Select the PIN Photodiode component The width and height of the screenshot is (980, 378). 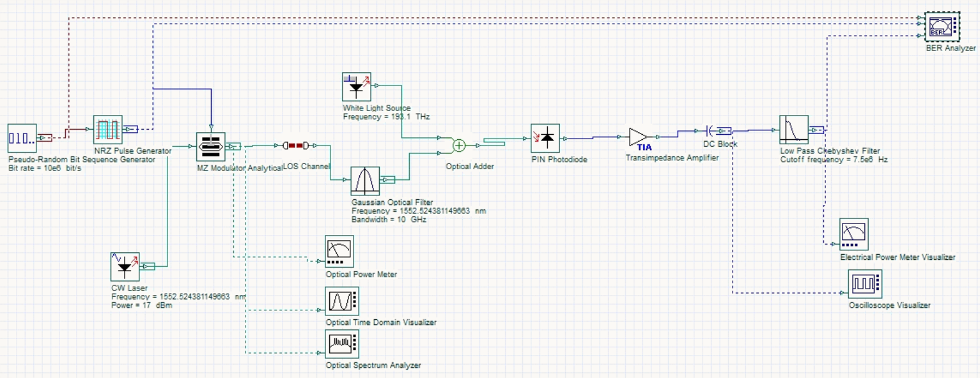(545, 139)
